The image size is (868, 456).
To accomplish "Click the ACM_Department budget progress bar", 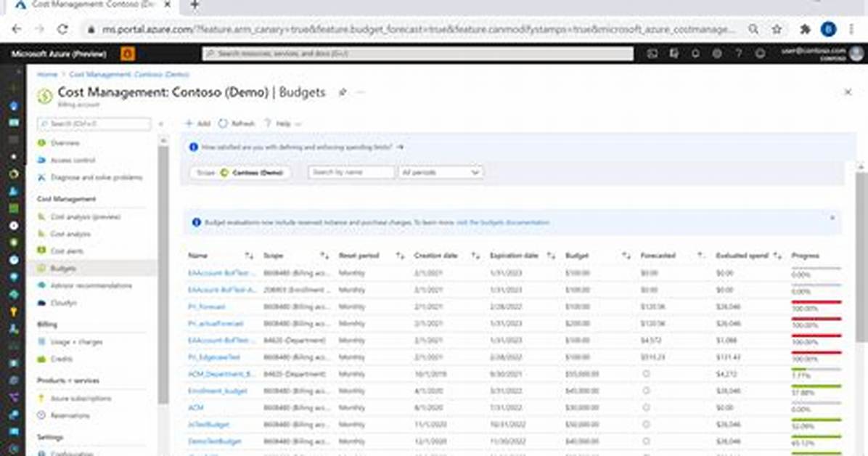I will [816, 370].
